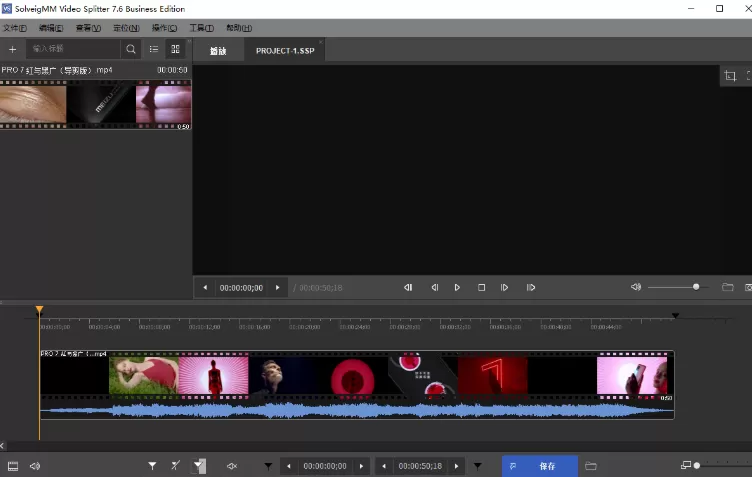The height and width of the screenshot is (477, 752).
Task: Jump to previous keyframe
Action: click(x=408, y=288)
